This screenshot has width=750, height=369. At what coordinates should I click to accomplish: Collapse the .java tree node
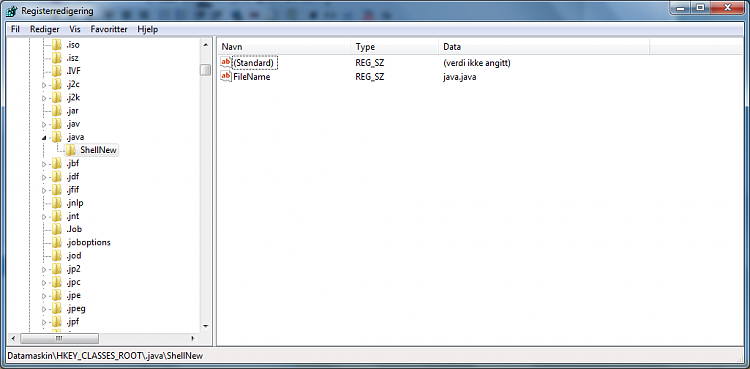click(44, 137)
